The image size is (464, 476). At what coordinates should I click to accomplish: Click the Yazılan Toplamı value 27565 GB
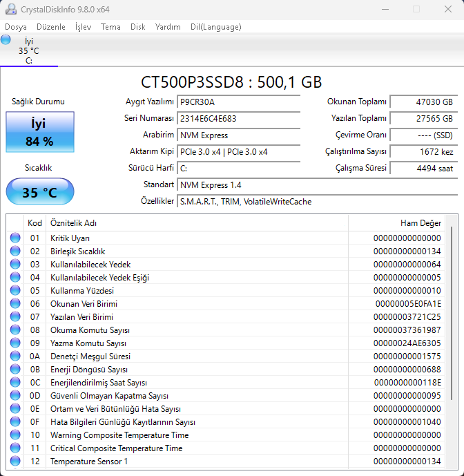(424, 118)
